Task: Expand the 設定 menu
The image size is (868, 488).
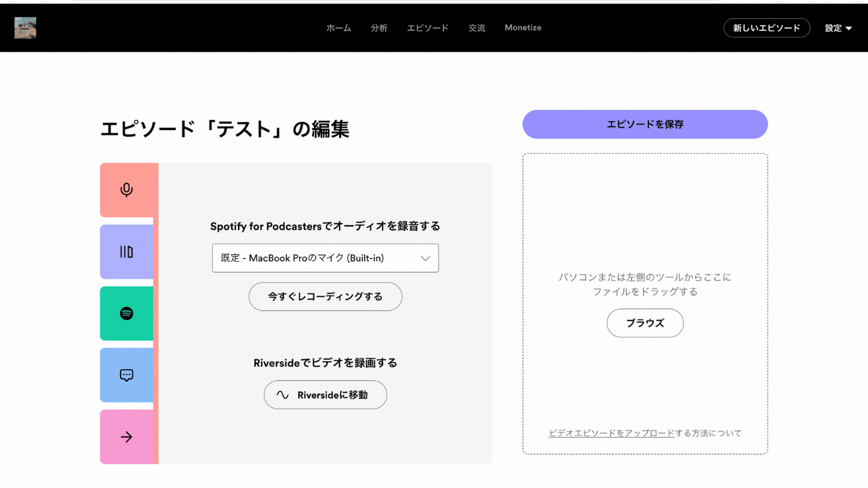Action: coord(838,28)
